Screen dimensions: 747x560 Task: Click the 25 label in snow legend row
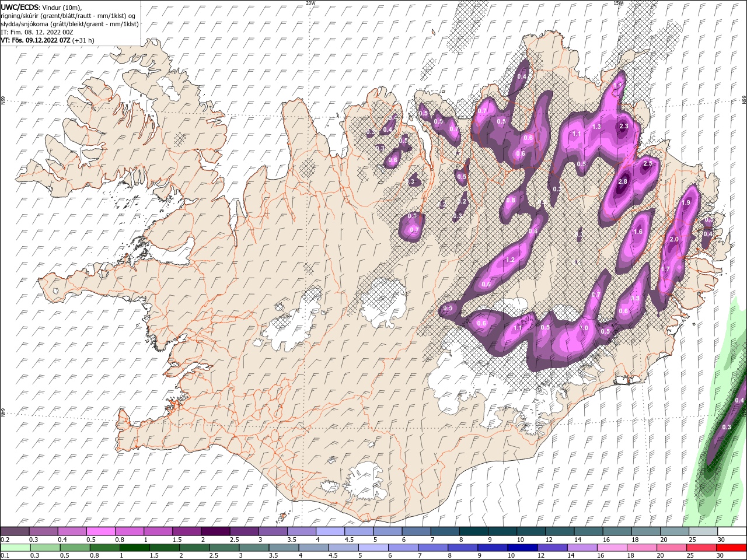[x=692, y=540]
